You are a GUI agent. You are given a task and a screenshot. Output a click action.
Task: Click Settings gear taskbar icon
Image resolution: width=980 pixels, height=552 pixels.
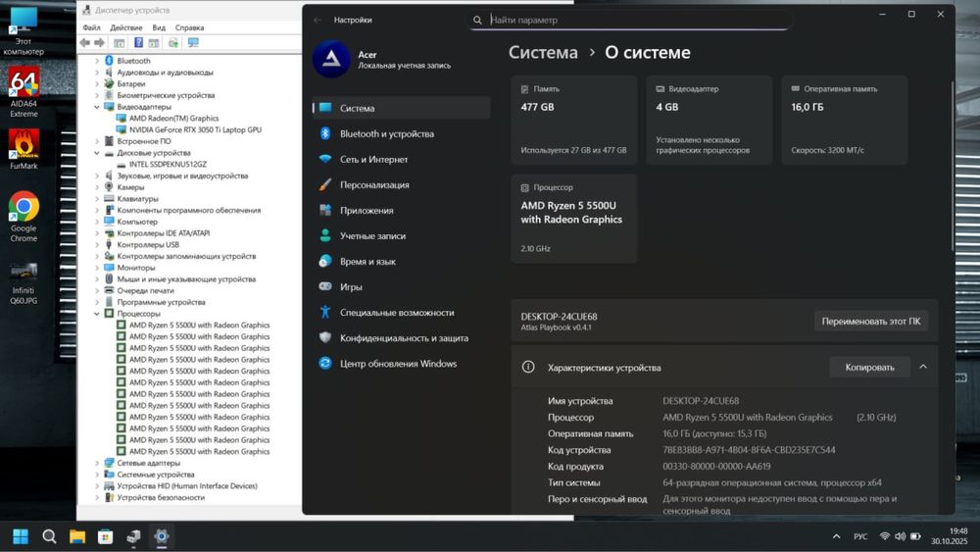(x=162, y=536)
